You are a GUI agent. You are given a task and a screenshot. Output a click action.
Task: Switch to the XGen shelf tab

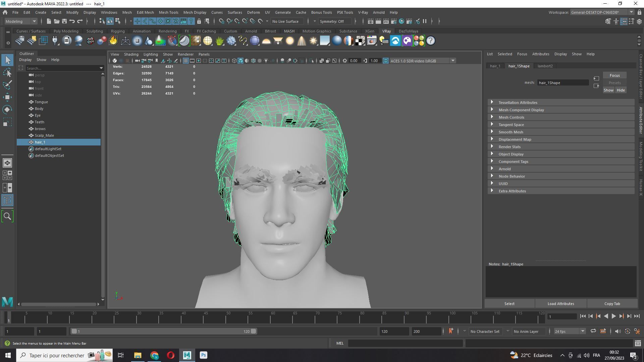(369, 31)
